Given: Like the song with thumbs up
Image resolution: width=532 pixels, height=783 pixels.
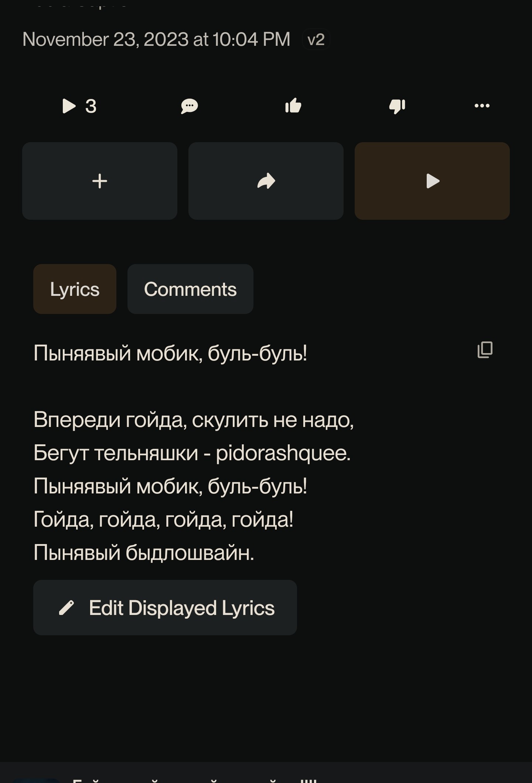Looking at the screenshot, I should [x=293, y=106].
